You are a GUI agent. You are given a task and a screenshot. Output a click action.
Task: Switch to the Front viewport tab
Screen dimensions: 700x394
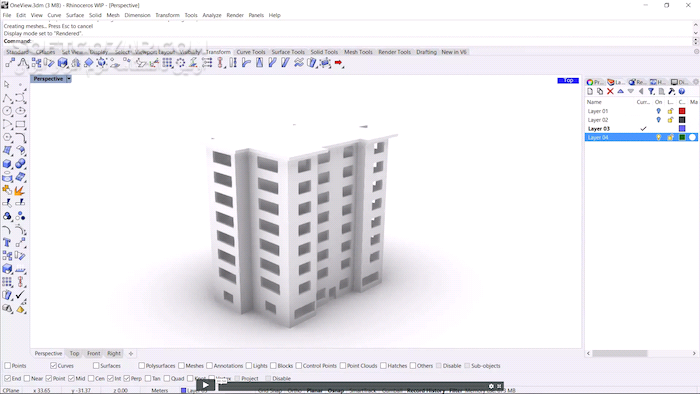pyautogui.click(x=93, y=353)
